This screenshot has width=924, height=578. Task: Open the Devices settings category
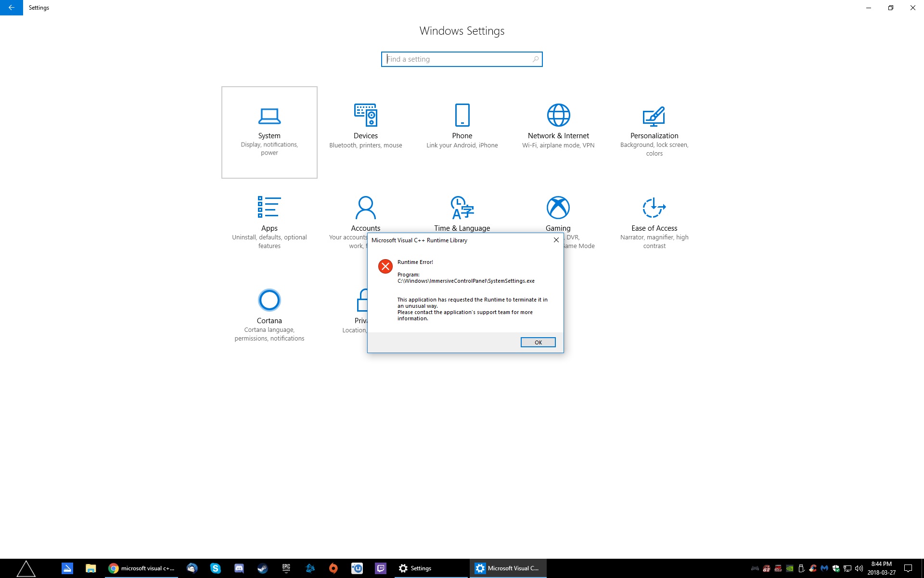(x=366, y=126)
